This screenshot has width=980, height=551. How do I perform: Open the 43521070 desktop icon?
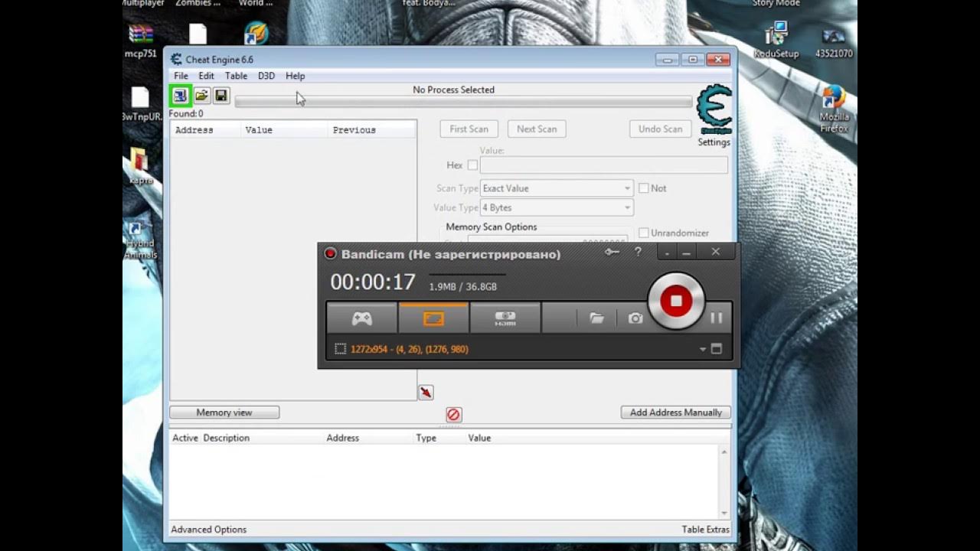[x=834, y=42]
